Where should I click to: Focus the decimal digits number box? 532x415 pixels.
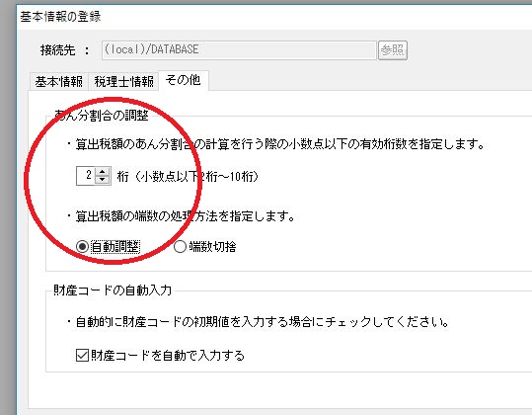tap(86, 176)
